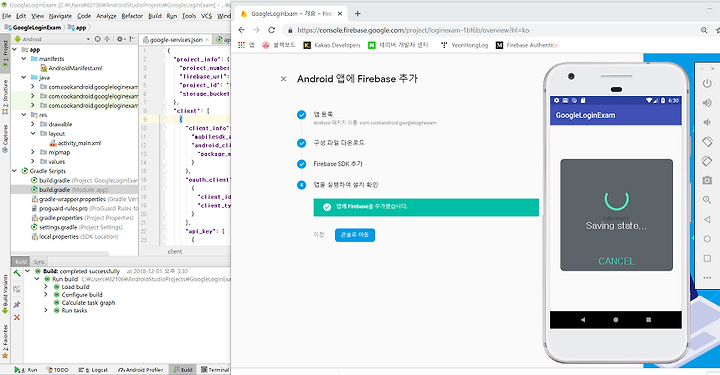Viewport: 720px width, 375px height.
Task: Click emulator zoom magnifier icon
Action: click(x=707, y=200)
